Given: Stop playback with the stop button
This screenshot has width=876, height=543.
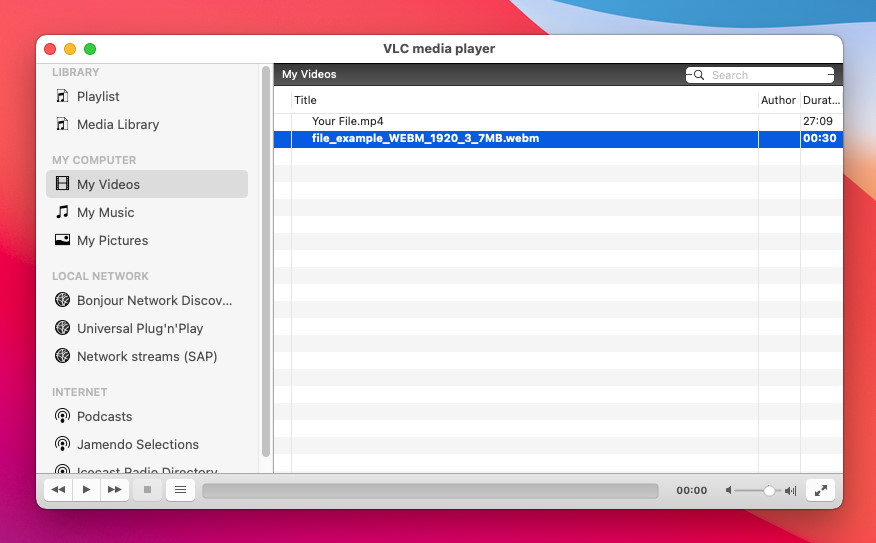Looking at the screenshot, I should coord(147,490).
